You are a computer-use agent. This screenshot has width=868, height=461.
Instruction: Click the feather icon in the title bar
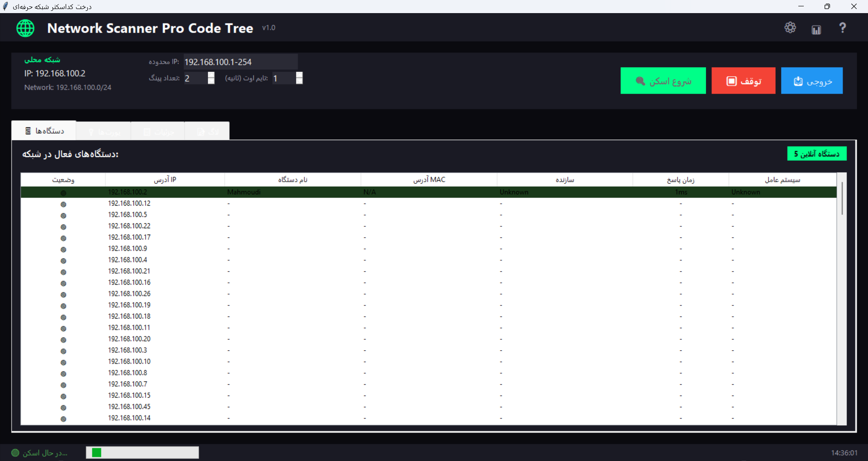coord(5,6)
